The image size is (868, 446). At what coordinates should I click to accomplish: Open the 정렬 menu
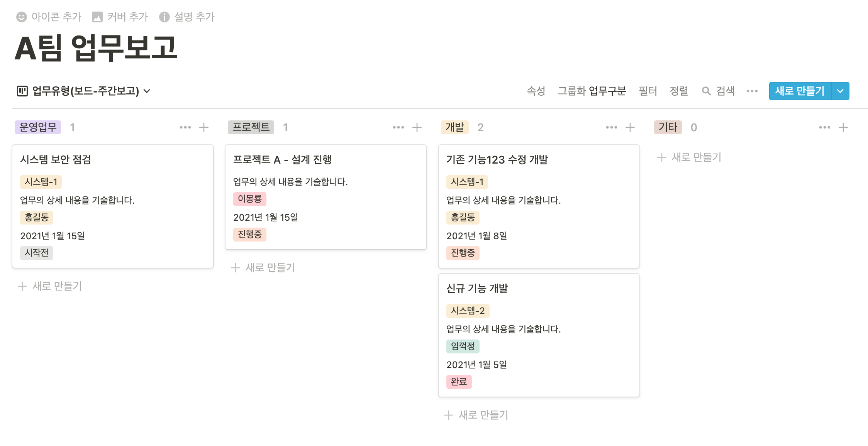tap(679, 91)
